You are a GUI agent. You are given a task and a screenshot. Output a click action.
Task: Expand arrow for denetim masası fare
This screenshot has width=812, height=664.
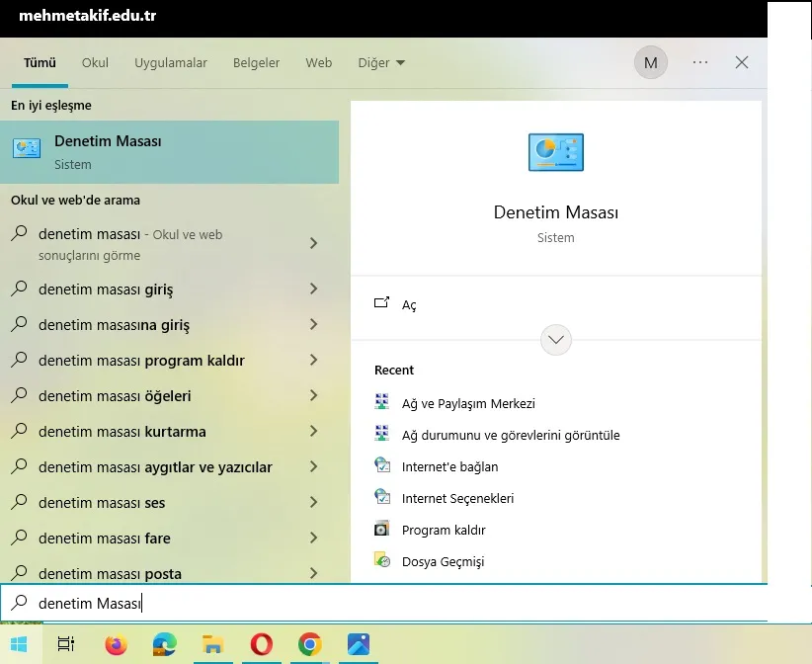pyautogui.click(x=313, y=538)
